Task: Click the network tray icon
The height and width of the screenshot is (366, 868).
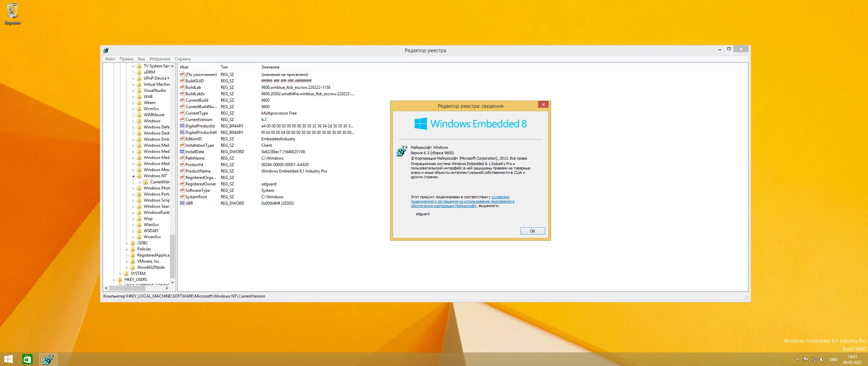Action: tap(814, 360)
